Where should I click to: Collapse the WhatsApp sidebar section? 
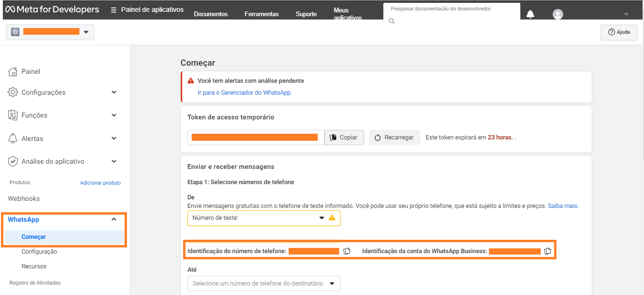114,219
